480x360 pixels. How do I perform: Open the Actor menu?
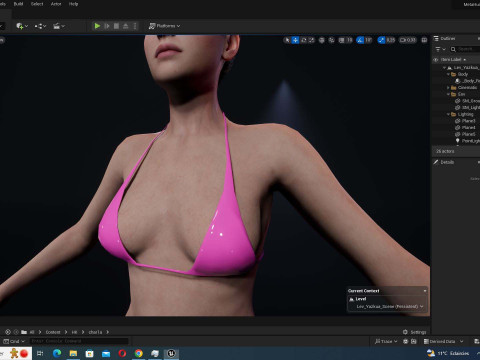pyautogui.click(x=56, y=4)
